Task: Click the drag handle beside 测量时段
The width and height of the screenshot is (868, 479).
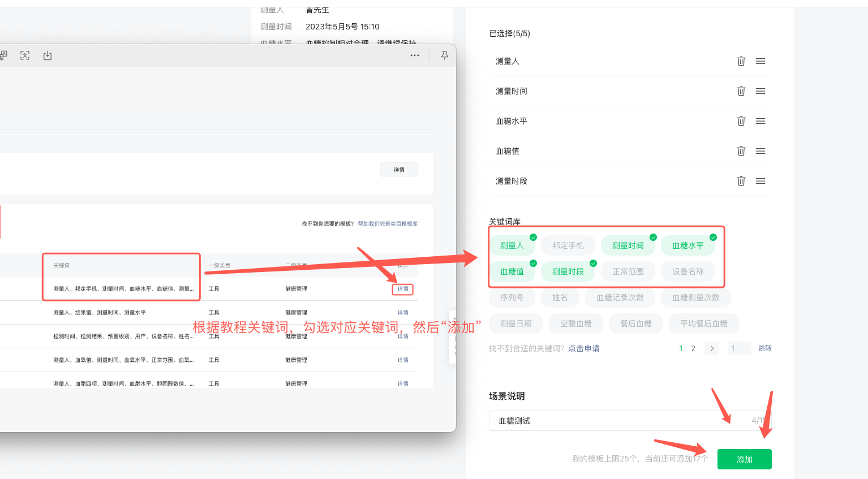Action: (760, 181)
